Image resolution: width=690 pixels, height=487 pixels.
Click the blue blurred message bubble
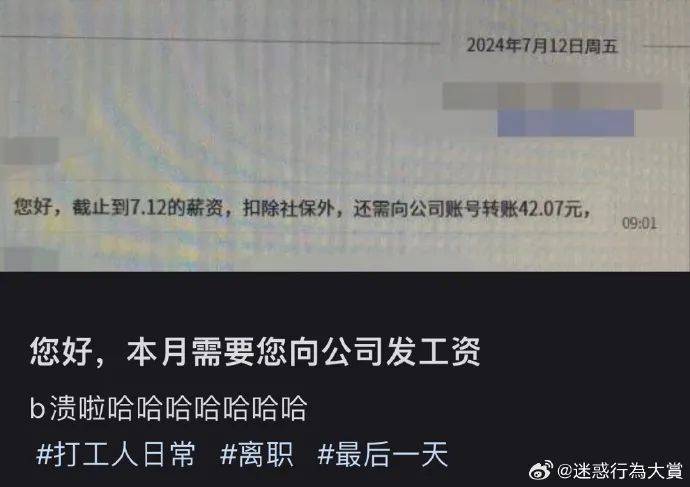coord(566,123)
